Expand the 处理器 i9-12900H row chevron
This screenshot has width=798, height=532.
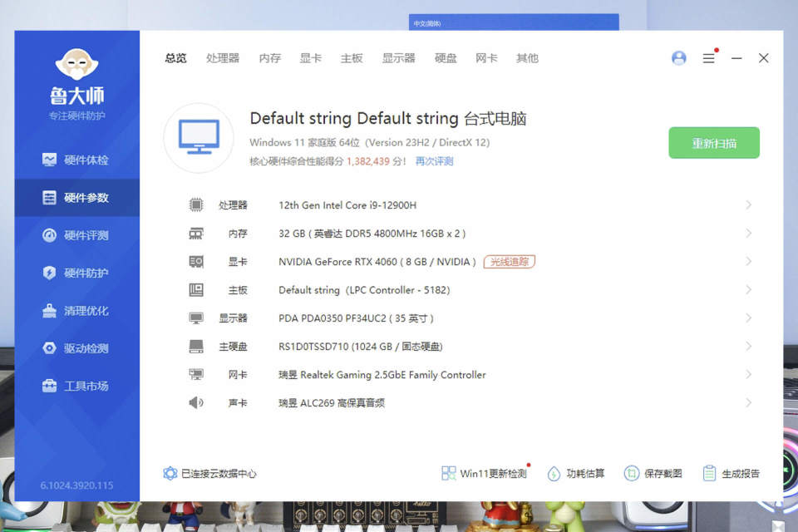point(748,204)
